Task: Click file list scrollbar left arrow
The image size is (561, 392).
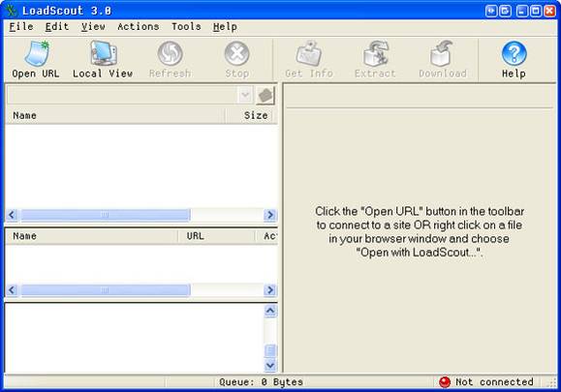Action: (12, 215)
